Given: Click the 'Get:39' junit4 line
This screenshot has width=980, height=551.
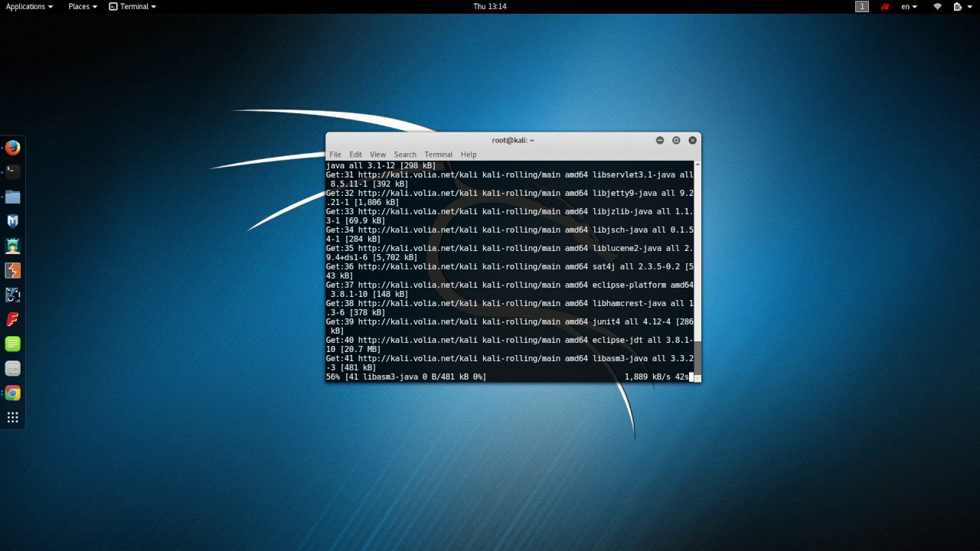Looking at the screenshot, I should [510, 326].
